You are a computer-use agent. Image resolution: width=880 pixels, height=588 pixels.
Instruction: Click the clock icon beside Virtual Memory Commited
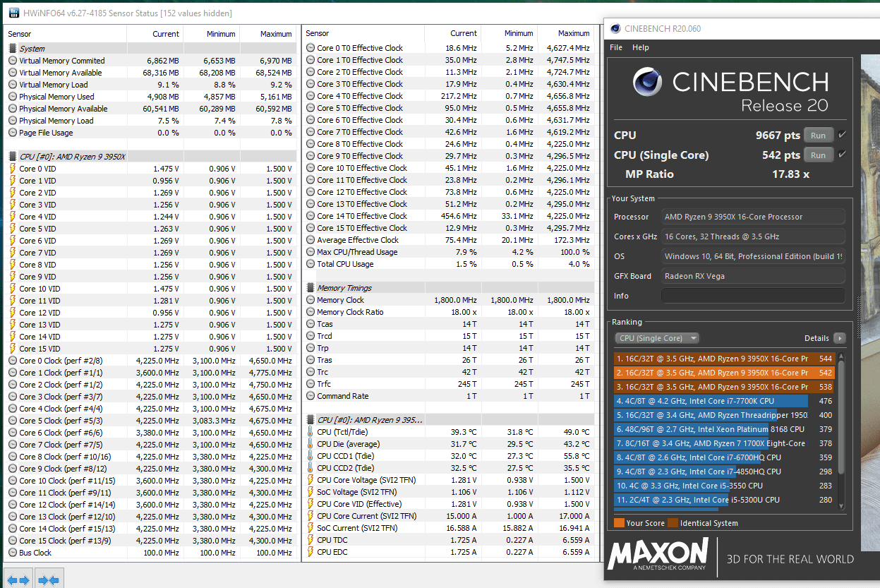[x=13, y=61]
